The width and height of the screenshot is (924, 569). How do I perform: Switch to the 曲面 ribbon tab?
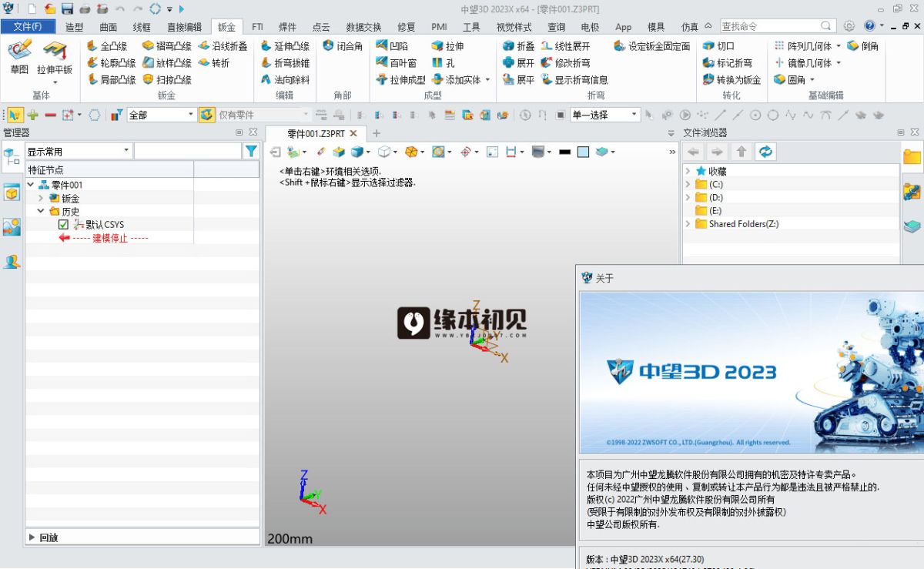pos(109,27)
